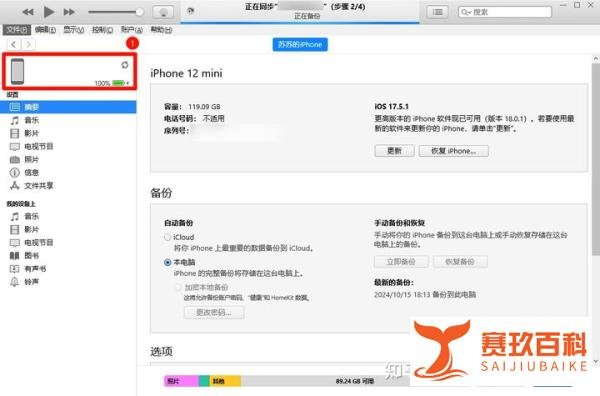Click the 119.09 GB capacity value
The height and width of the screenshot is (396, 600).
click(204, 107)
